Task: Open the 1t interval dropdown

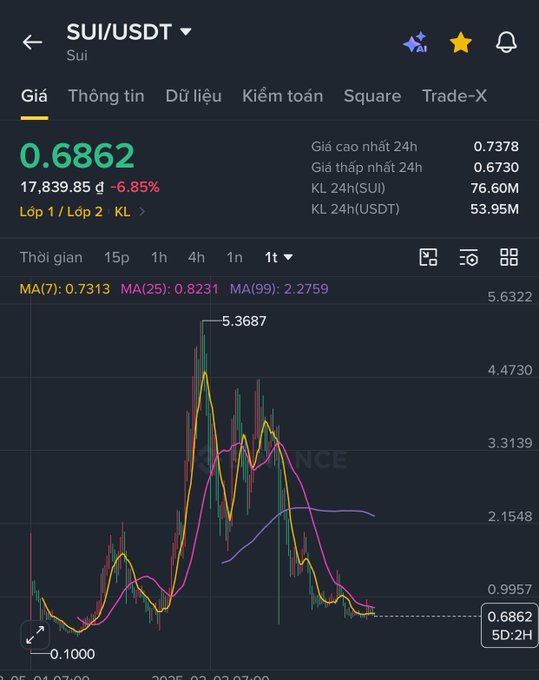Action: 278,257
